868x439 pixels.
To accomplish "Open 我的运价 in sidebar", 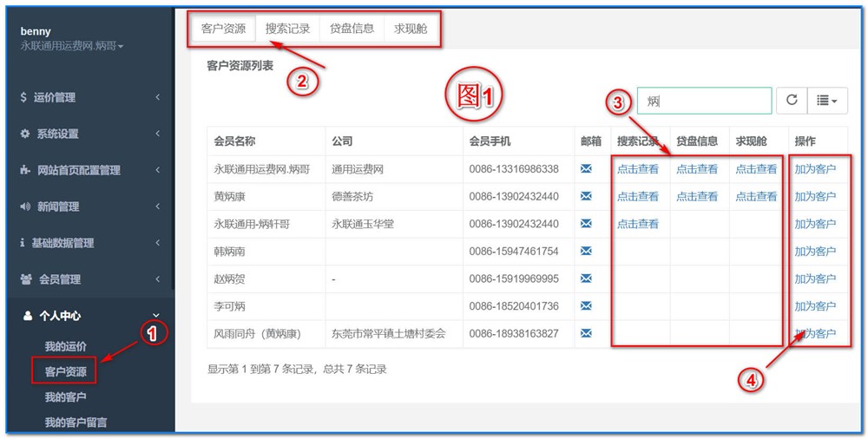I will pos(66,346).
